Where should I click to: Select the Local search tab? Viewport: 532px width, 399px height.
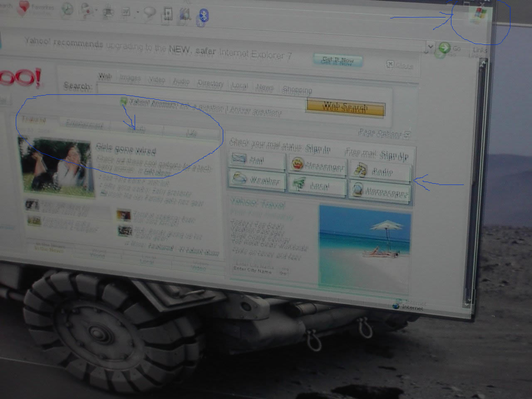(x=239, y=86)
